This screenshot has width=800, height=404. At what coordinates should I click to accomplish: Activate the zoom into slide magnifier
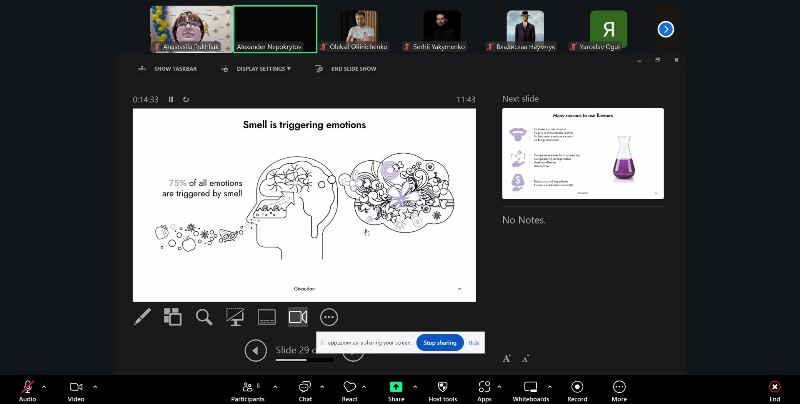pyautogui.click(x=204, y=317)
